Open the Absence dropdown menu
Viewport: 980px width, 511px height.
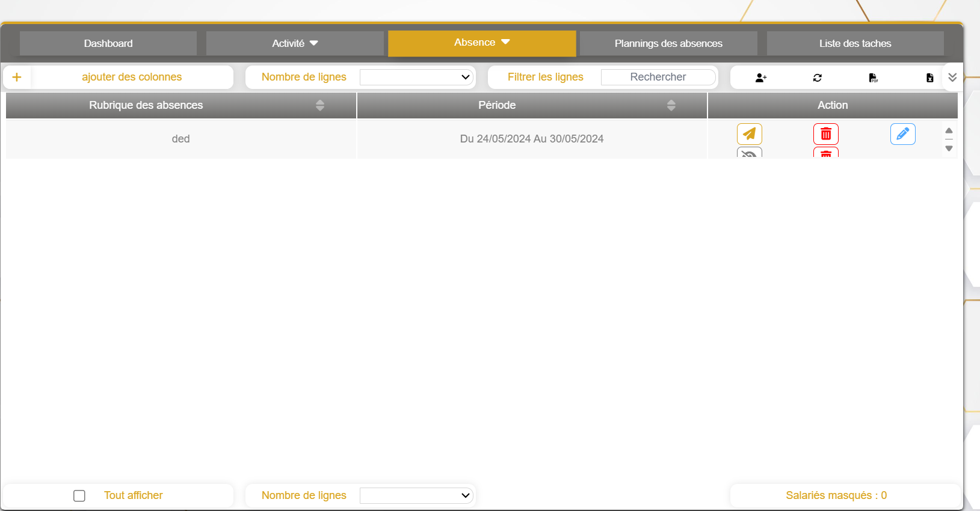click(482, 43)
